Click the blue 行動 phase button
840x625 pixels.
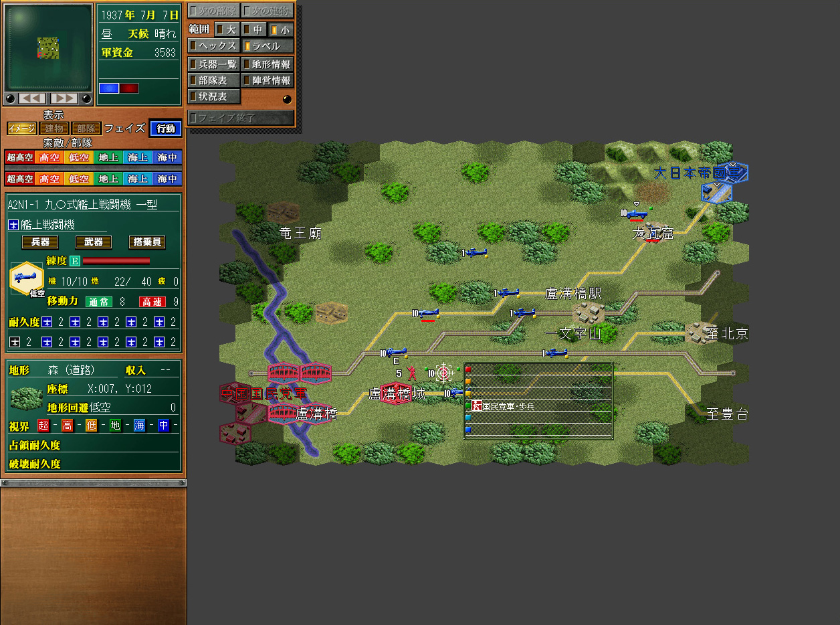point(166,128)
